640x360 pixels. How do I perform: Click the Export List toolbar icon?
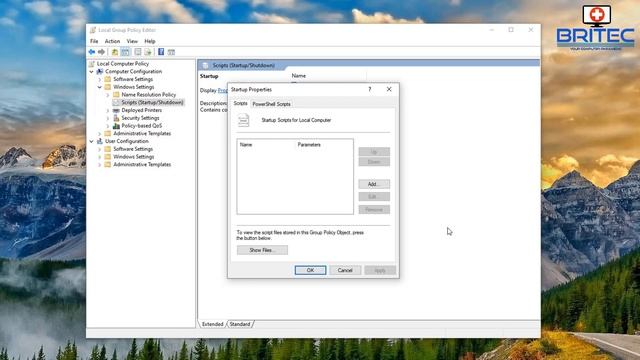pos(148,52)
